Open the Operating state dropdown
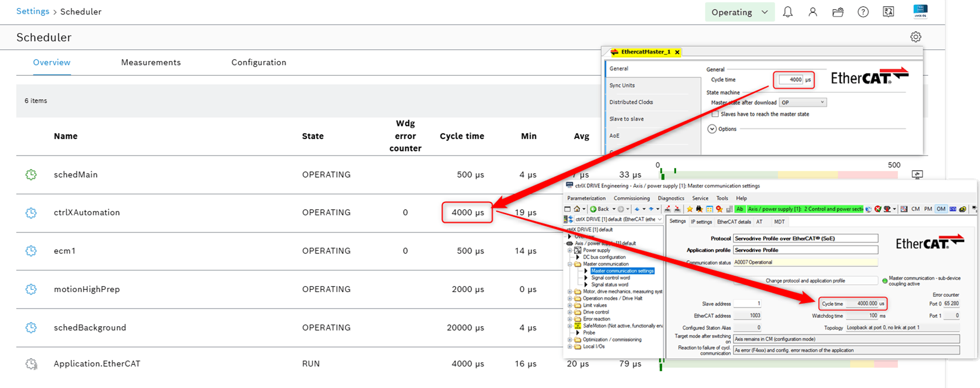This screenshot has width=980, height=388. [x=739, y=12]
